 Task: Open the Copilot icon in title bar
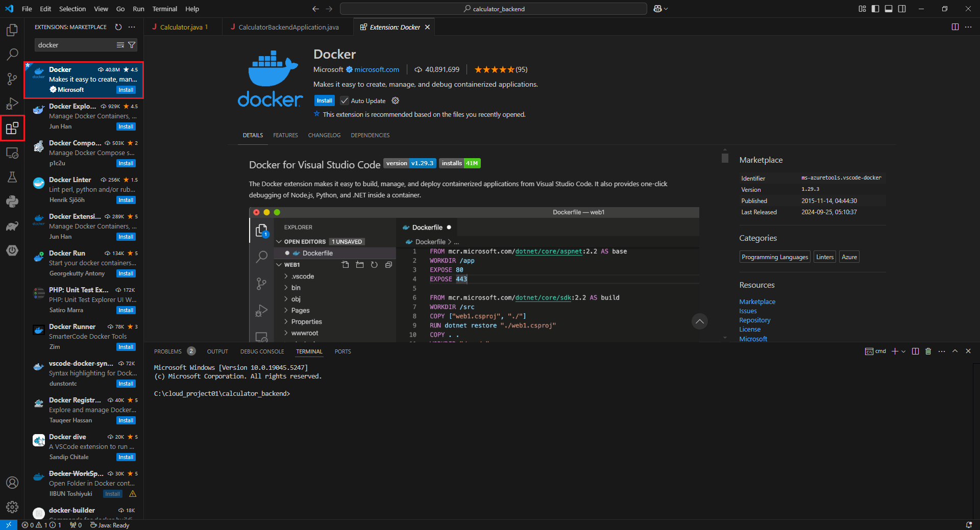(x=658, y=9)
